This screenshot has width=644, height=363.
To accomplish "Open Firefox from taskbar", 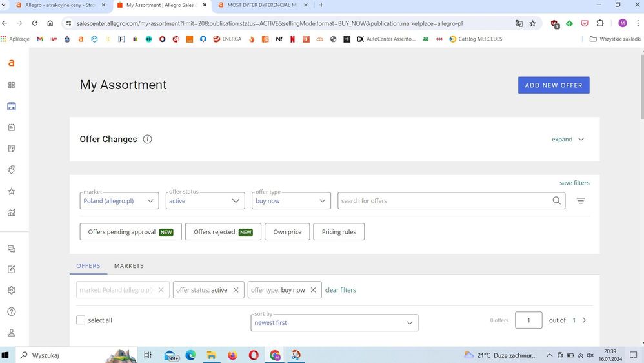I will 232,355.
